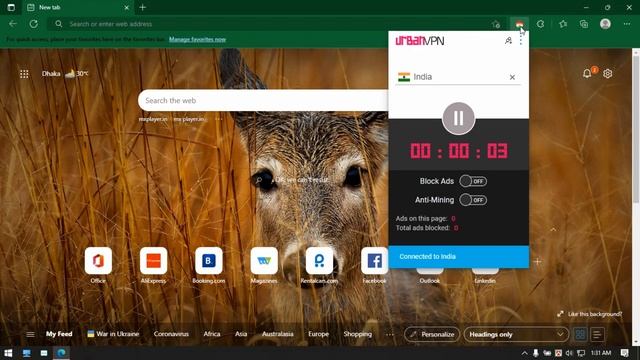Click Manage favorites now link
The image size is (640, 360).
tap(198, 40)
